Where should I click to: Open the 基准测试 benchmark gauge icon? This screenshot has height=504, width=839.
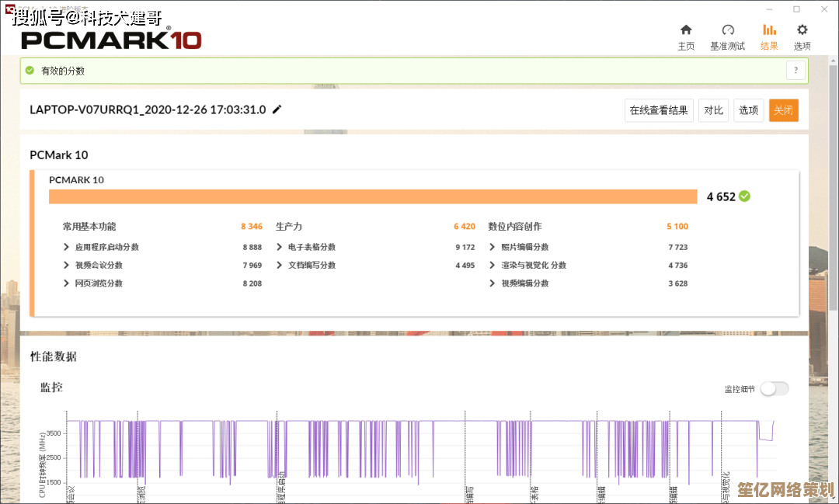pyautogui.click(x=728, y=30)
